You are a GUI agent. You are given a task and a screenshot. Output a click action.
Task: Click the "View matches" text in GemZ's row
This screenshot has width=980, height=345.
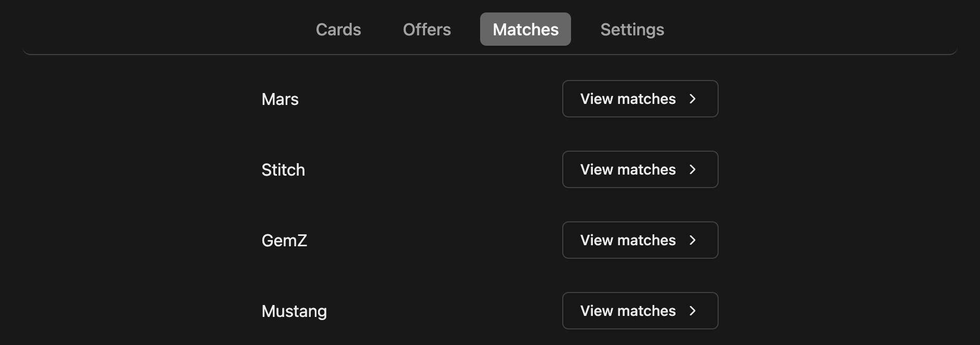point(628,240)
